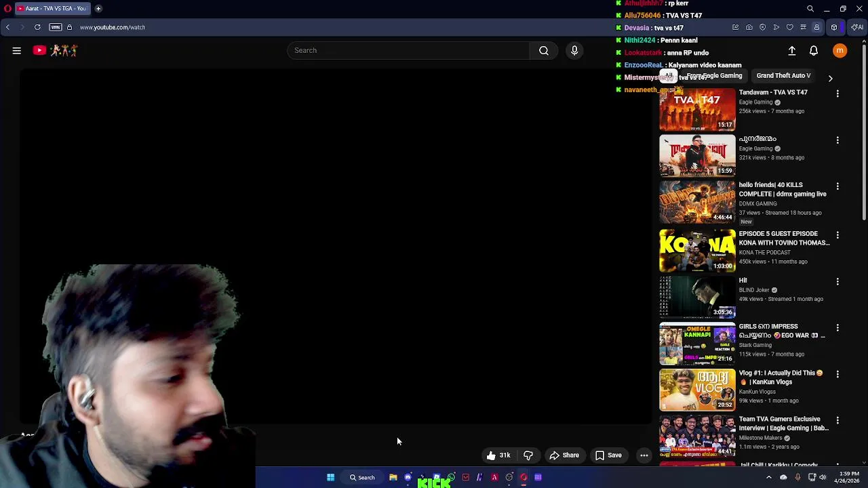The image size is (868, 488).
Task: Switch to Aarat - TVA VS TGA browser tab
Action: coord(52,9)
